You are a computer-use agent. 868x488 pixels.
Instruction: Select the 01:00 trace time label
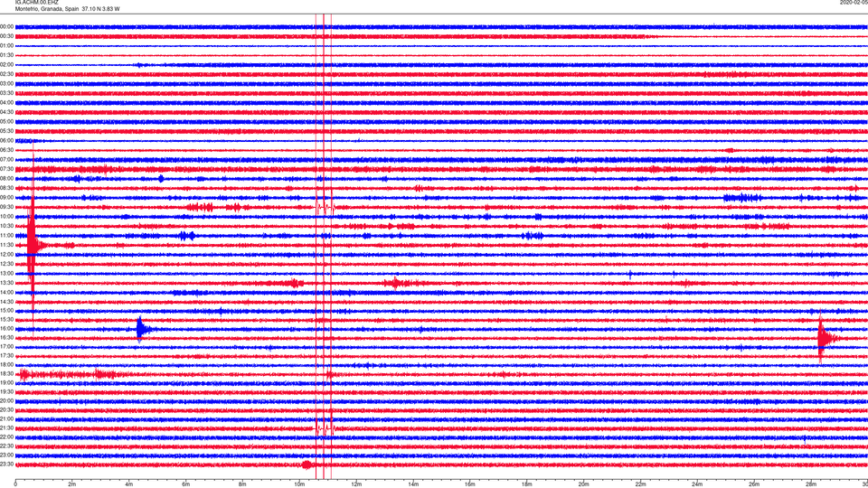(6, 46)
